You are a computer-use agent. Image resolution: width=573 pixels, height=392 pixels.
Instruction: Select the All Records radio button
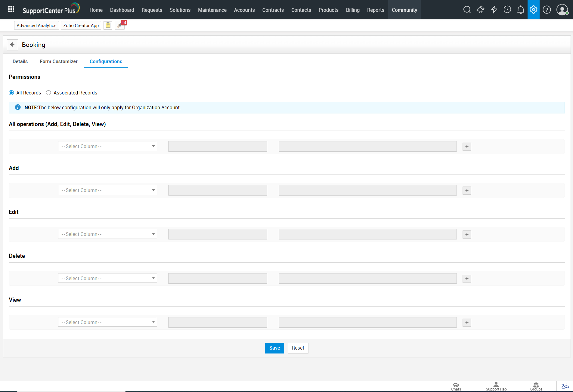click(x=11, y=93)
